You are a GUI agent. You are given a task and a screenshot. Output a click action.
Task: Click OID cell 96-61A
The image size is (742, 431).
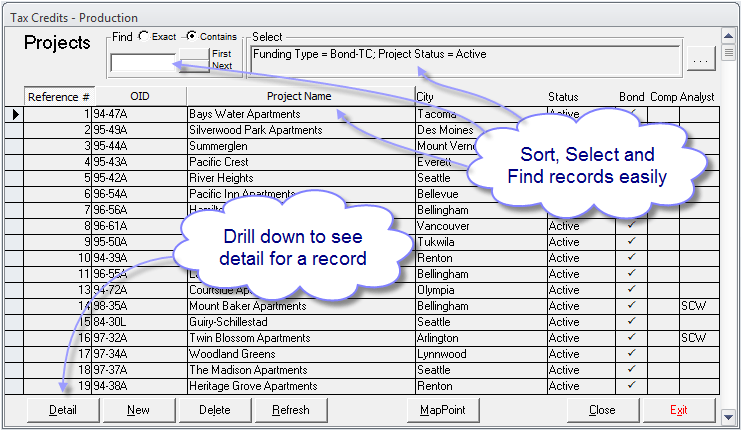139,226
